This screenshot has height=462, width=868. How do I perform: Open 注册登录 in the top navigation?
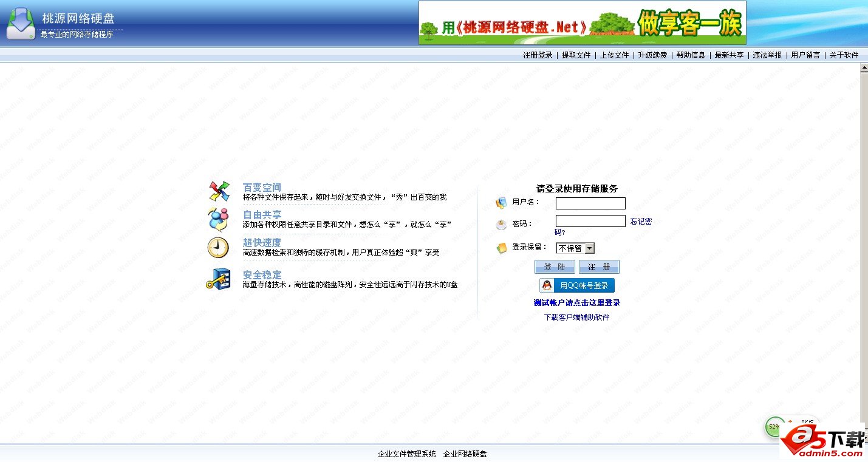(538, 55)
